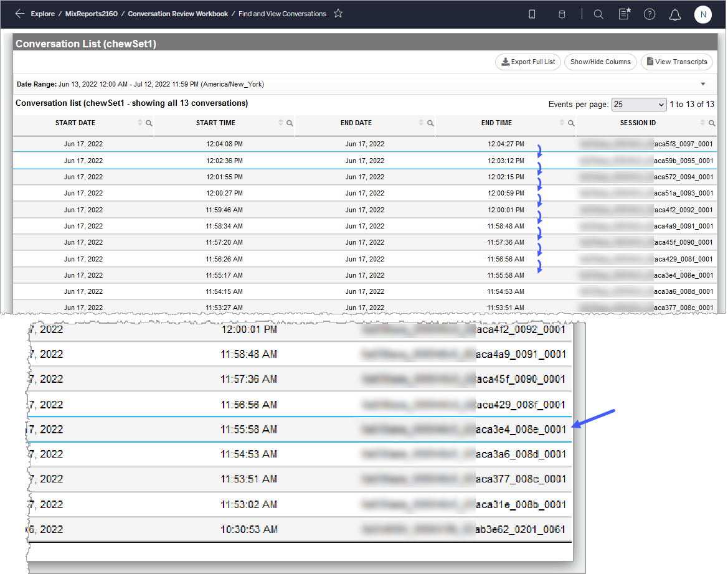Image resolution: width=728 pixels, height=574 pixels.
Task: Toggle sorting on the END TIME column
Action: (x=562, y=123)
